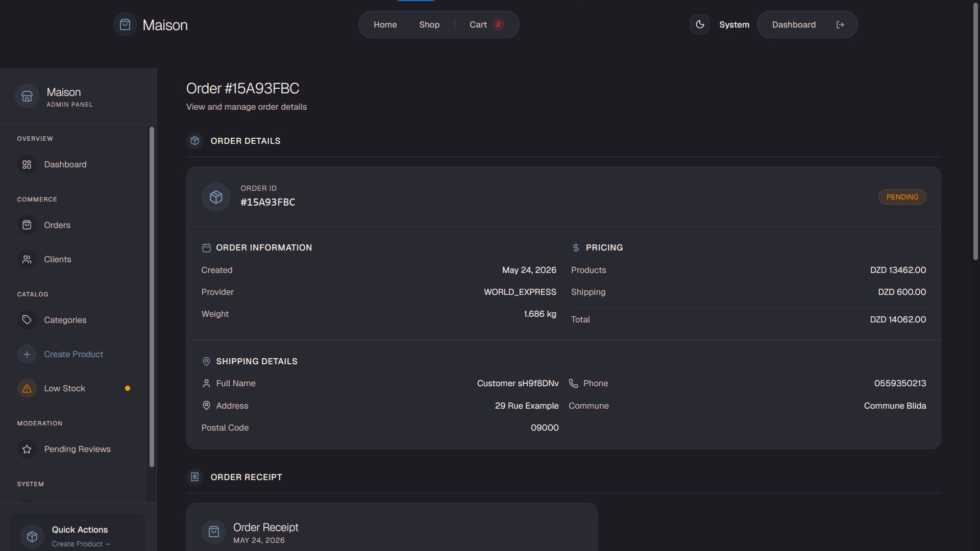This screenshot has height=551, width=980.
Task: Click the Commune Blida value
Action: 895,406
